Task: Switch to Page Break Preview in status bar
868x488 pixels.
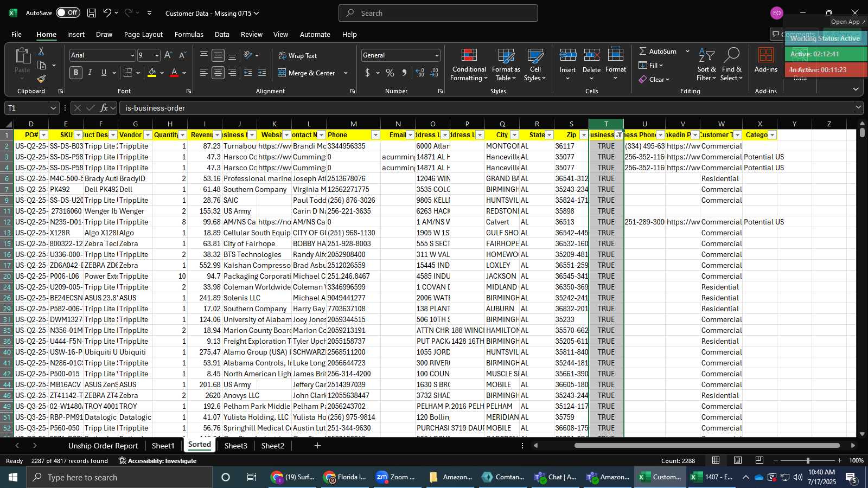Action: click(x=759, y=460)
